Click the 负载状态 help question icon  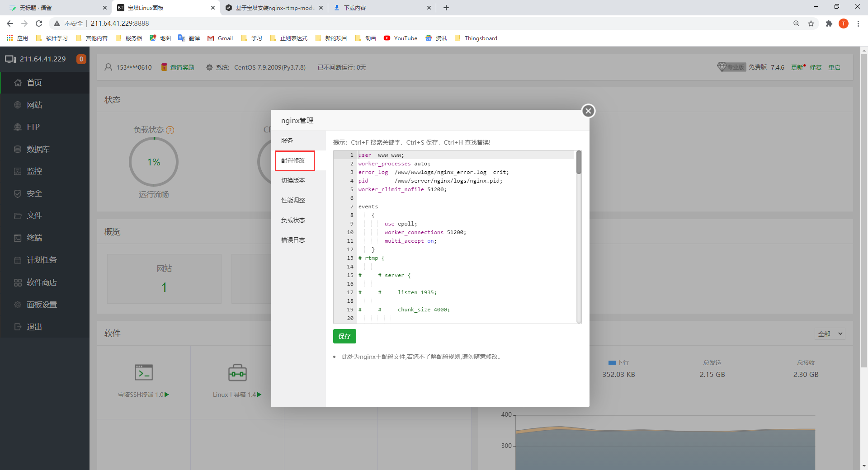coord(170,130)
